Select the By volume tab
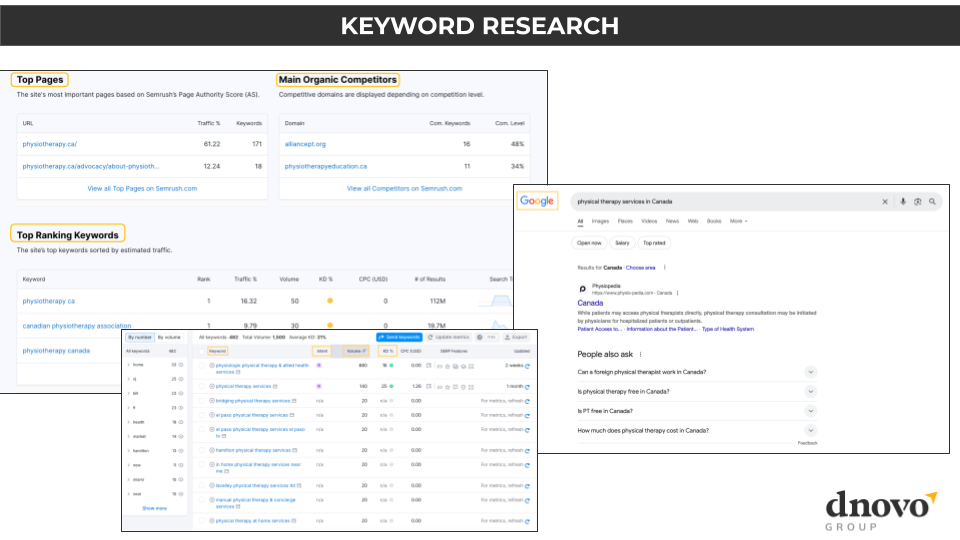Image resolution: width=960 pixels, height=540 pixels. (x=169, y=338)
